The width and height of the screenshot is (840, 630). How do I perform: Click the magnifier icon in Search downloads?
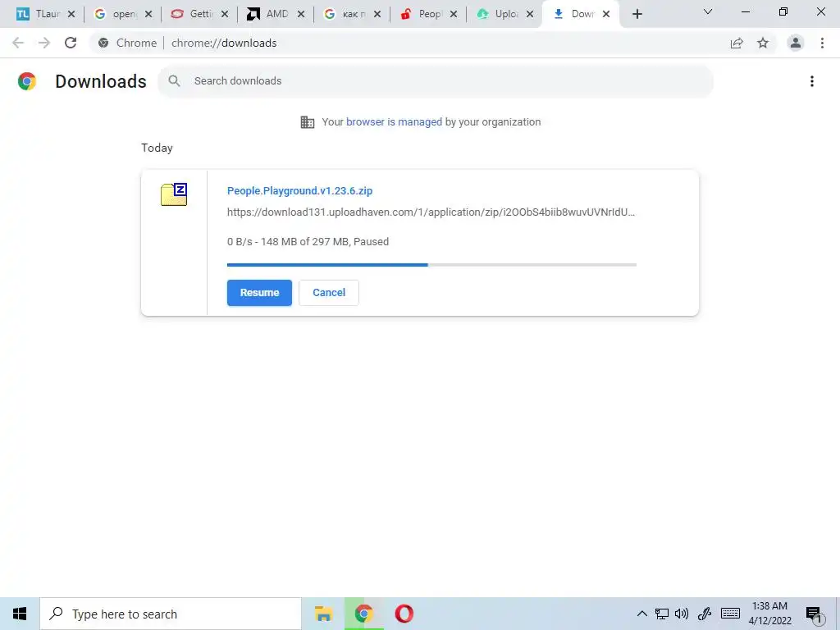click(x=174, y=81)
